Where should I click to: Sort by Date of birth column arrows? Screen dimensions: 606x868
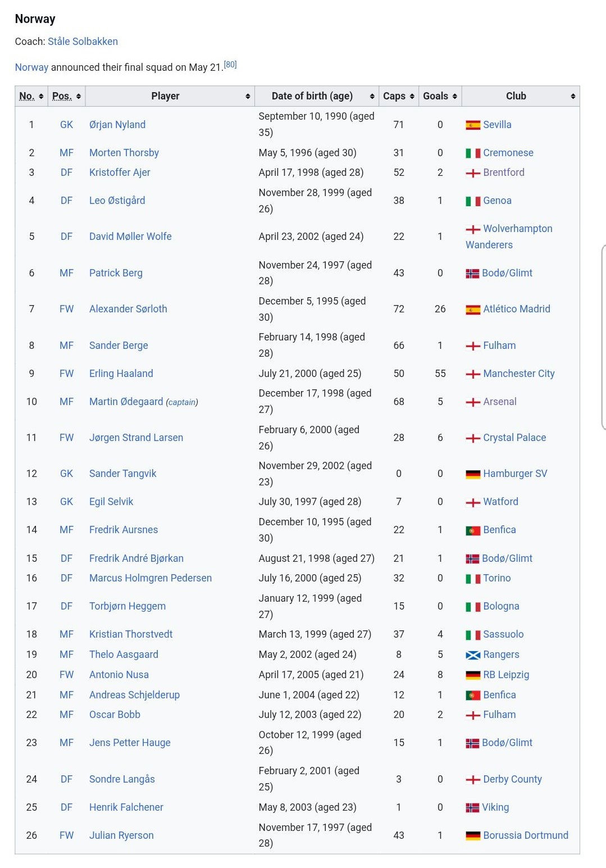pos(372,96)
